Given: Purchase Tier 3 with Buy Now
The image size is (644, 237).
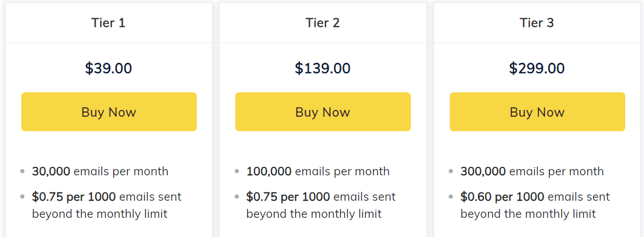Looking at the screenshot, I should click(x=537, y=112).
